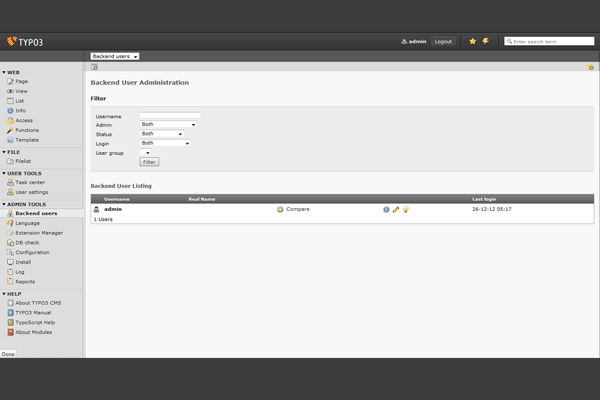600x400 pixels.
Task: Click the Logout button
Action: (x=443, y=41)
